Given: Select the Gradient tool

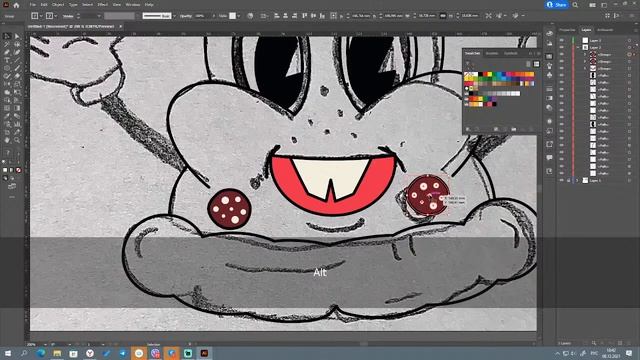Looking at the screenshot, I should (x=17, y=108).
